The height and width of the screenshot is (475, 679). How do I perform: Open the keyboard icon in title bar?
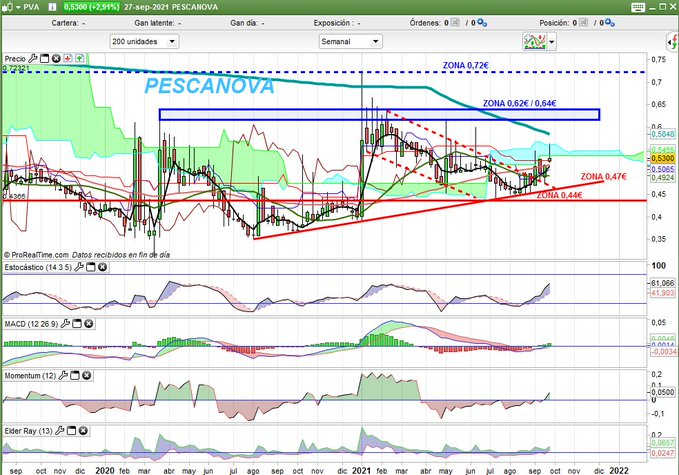coord(638,7)
